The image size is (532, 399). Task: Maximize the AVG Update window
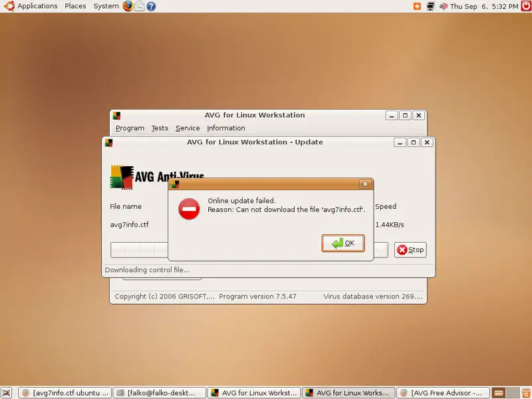[413, 142]
